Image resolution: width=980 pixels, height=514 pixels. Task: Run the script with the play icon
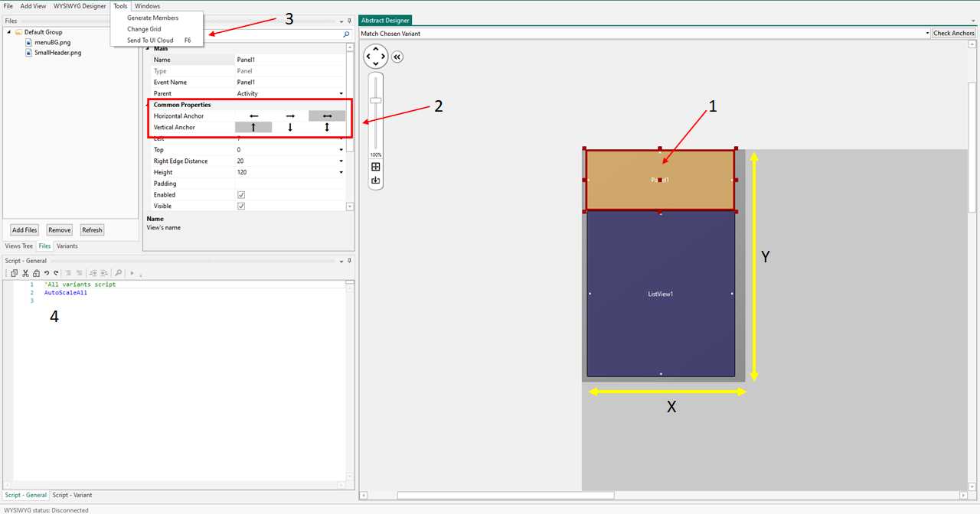(x=132, y=273)
